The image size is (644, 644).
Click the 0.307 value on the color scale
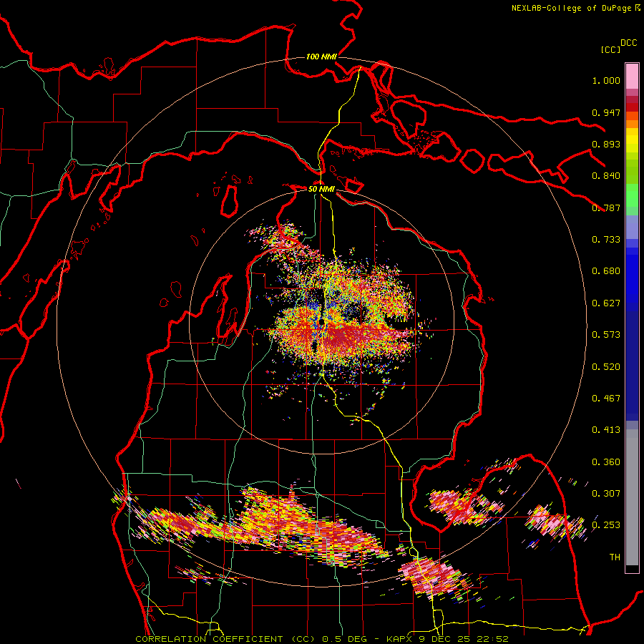[606, 493]
